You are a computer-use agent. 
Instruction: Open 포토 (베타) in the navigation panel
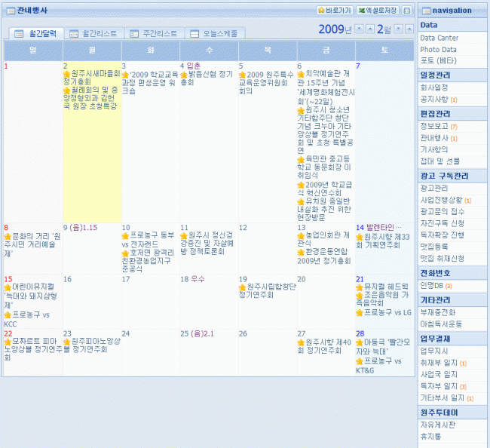[x=438, y=60]
